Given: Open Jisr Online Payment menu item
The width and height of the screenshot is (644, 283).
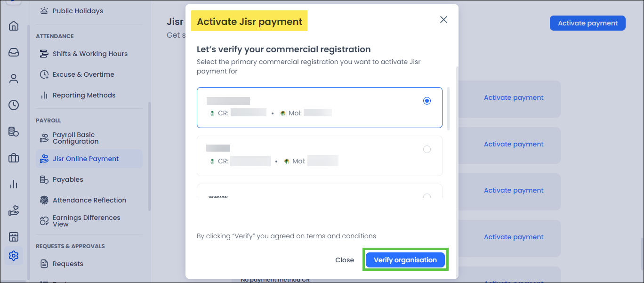Looking at the screenshot, I should 86,159.
